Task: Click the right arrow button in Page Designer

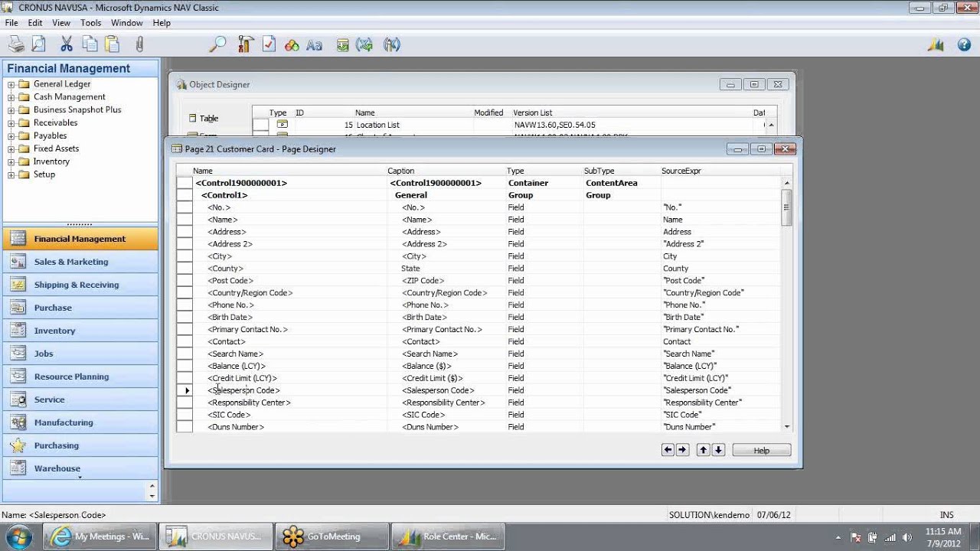Action: pyautogui.click(x=683, y=450)
